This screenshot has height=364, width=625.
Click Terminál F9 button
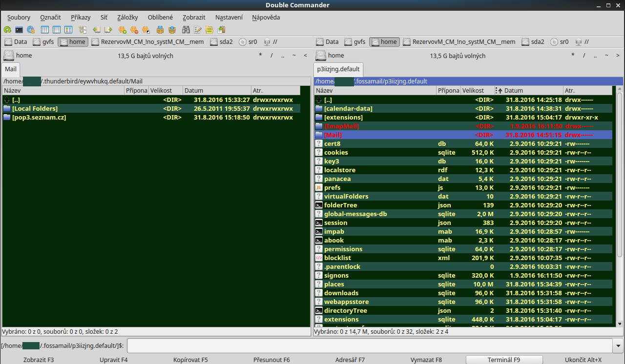504,360
